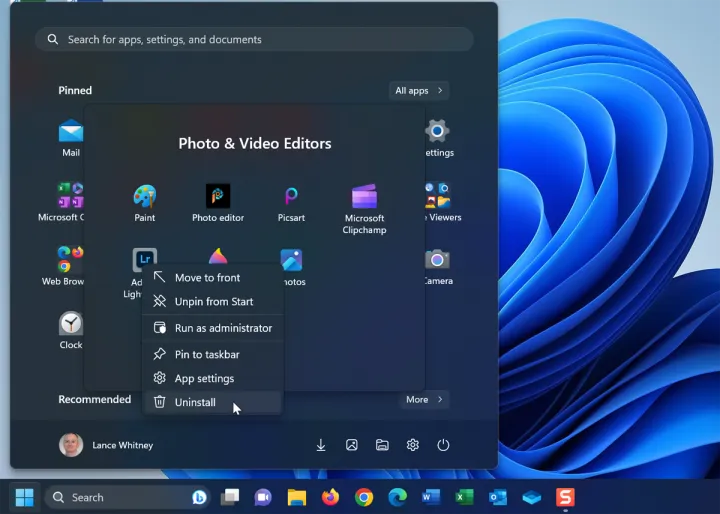720x514 pixels.
Task: Open File Explorer shortcut in Start footer
Action: tap(382, 445)
